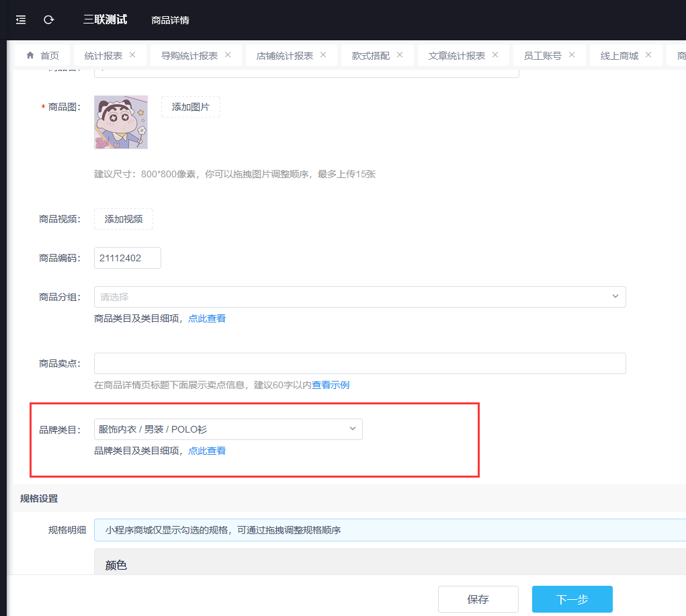
Task: Collapse the sidebar menu icon
Action: coord(21,19)
